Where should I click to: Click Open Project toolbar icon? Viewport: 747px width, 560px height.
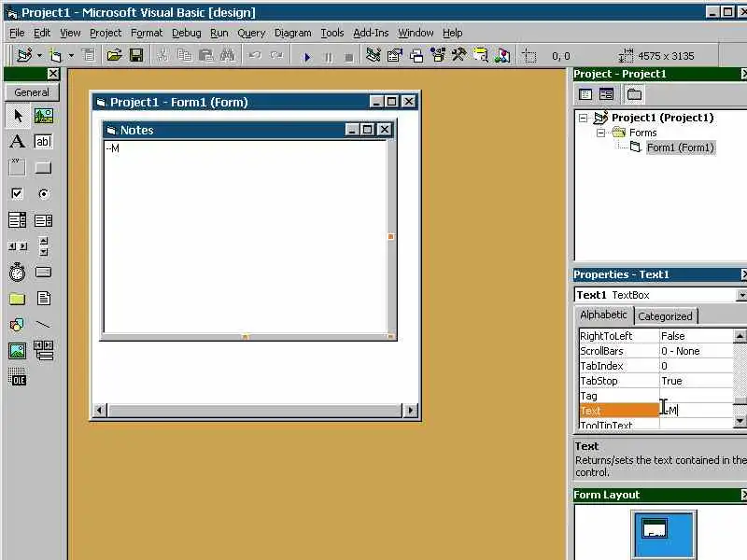[x=114, y=56]
